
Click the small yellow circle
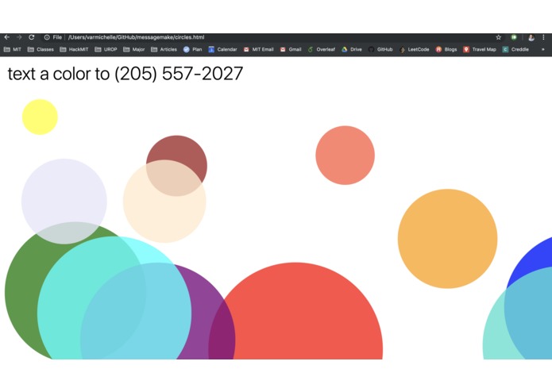click(40, 117)
